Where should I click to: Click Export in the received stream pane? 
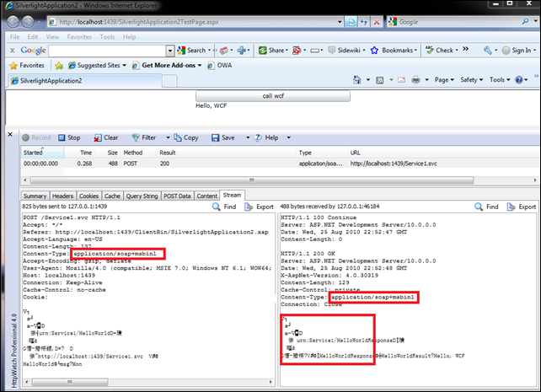tap(522, 207)
